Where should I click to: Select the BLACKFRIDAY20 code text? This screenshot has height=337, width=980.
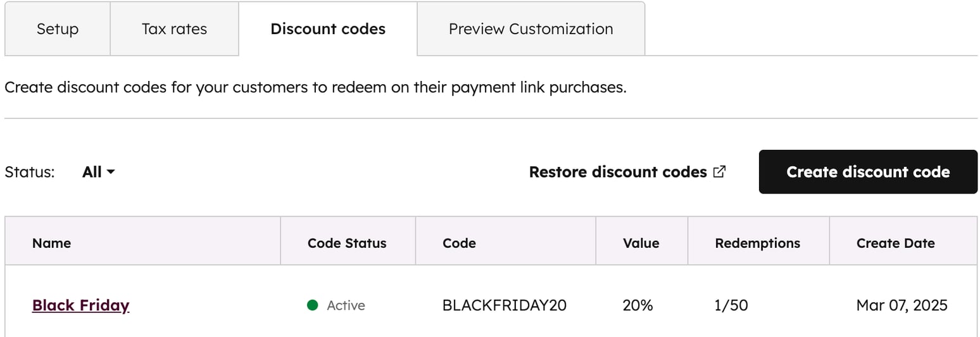tap(504, 305)
